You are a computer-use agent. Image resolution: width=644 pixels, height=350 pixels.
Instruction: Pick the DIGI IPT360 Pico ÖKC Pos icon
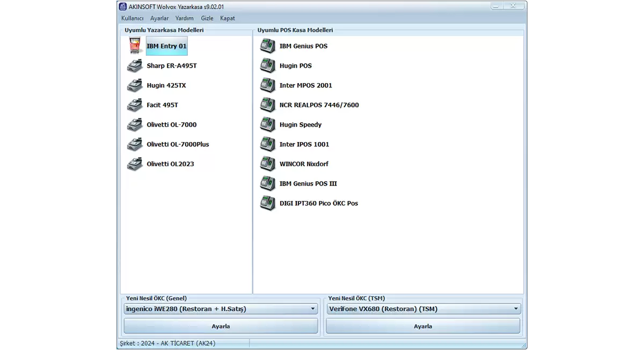click(x=267, y=204)
